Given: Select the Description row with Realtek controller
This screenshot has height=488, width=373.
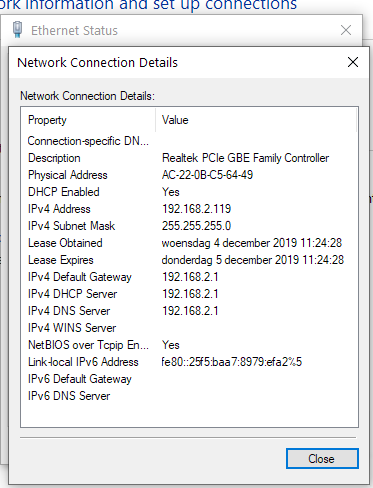Looking at the screenshot, I should 189,158.
